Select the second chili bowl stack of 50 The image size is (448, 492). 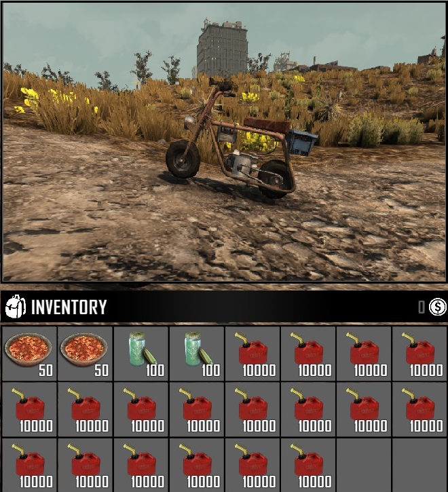(85, 354)
